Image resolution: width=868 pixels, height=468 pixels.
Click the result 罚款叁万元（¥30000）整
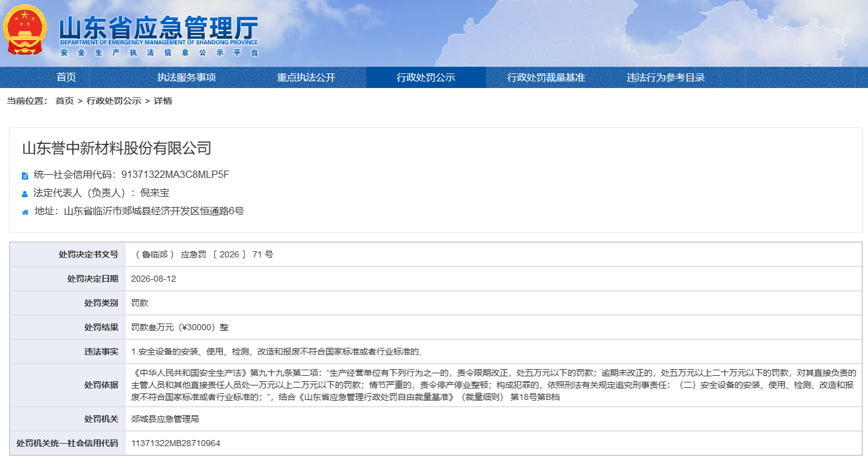(180, 327)
